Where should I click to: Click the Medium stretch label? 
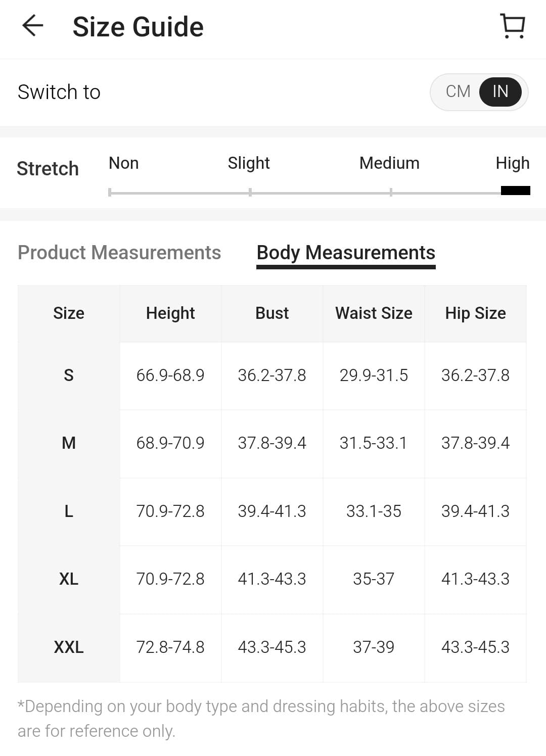[389, 163]
